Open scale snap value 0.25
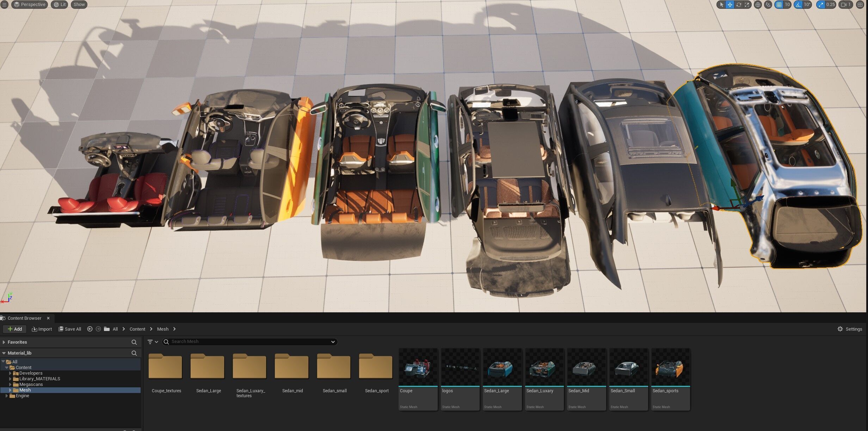 [x=831, y=5]
